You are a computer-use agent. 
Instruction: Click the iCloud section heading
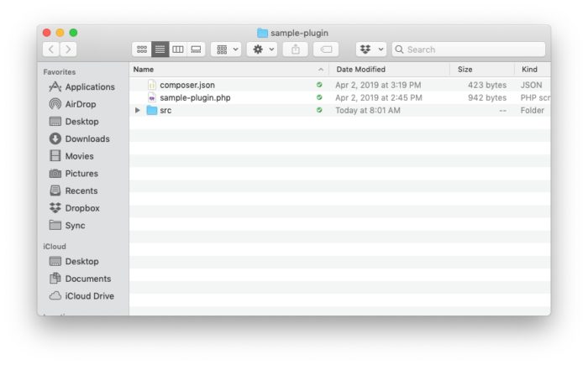click(55, 247)
